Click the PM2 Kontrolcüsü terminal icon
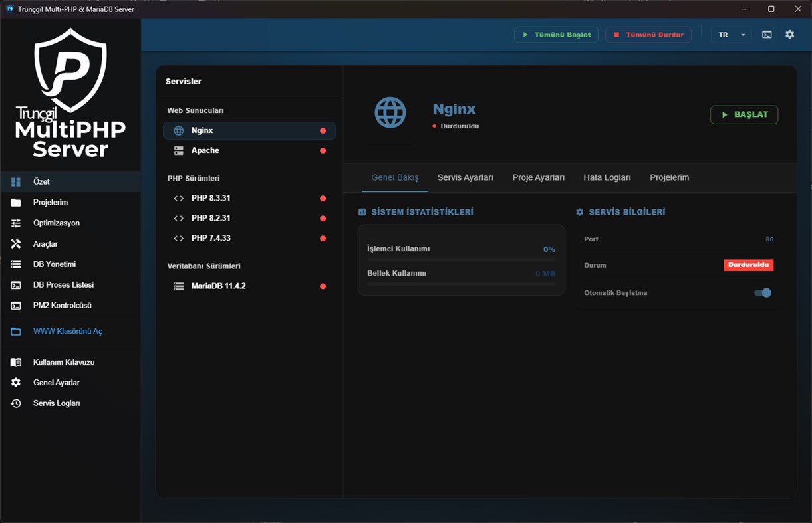The height and width of the screenshot is (523, 812). click(x=16, y=306)
